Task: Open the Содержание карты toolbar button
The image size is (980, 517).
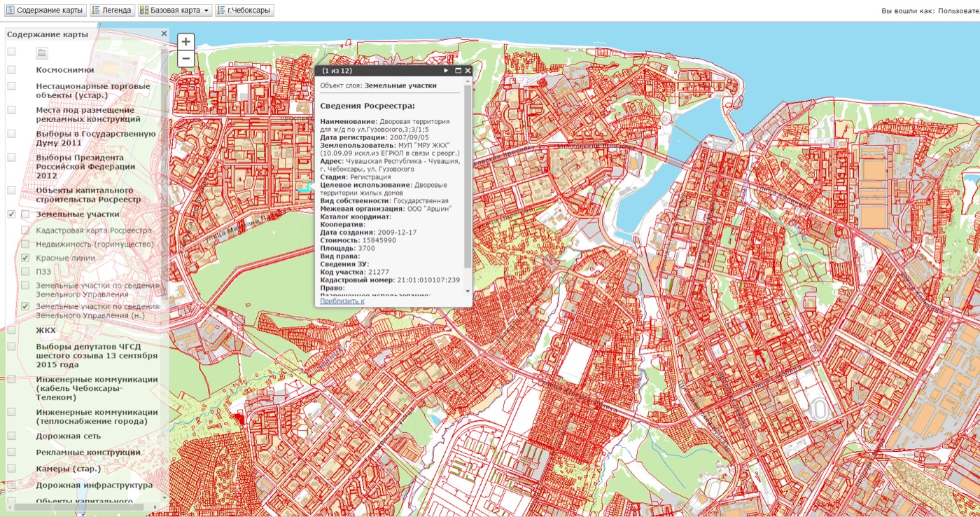Action: tap(45, 11)
